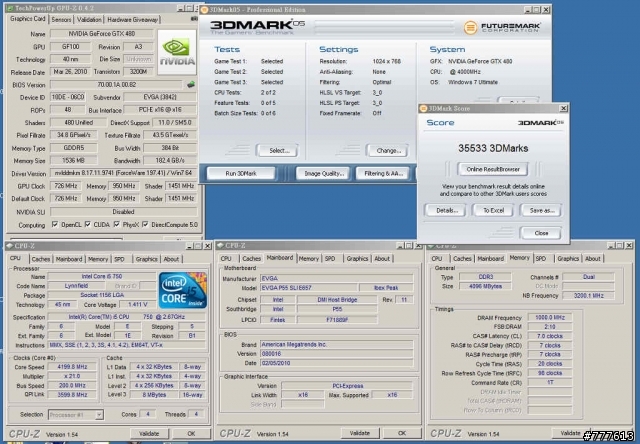The image size is (640, 444).
Task: Click the Core Voltage value 1.411 V
Action: pos(138,304)
